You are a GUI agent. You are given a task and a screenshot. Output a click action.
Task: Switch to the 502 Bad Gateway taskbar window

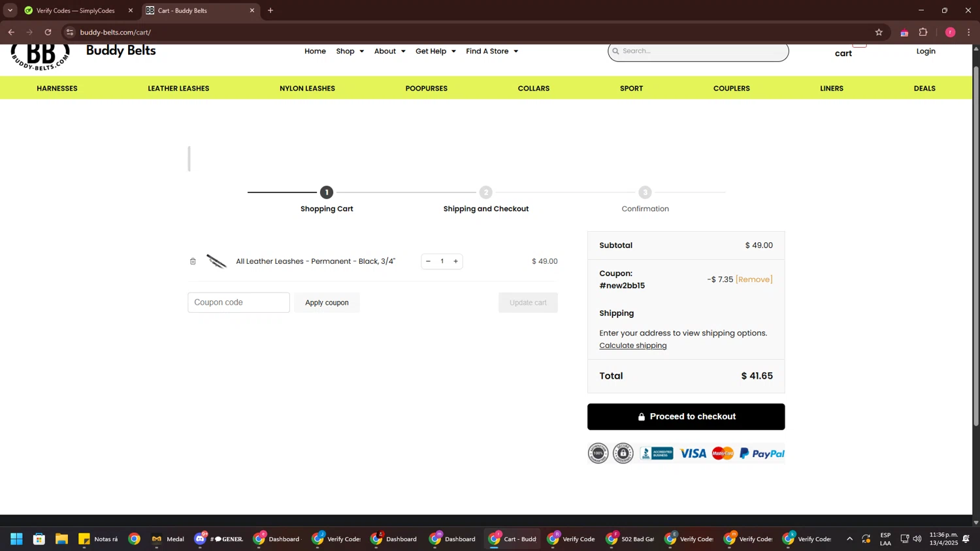[x=629, y=539]
